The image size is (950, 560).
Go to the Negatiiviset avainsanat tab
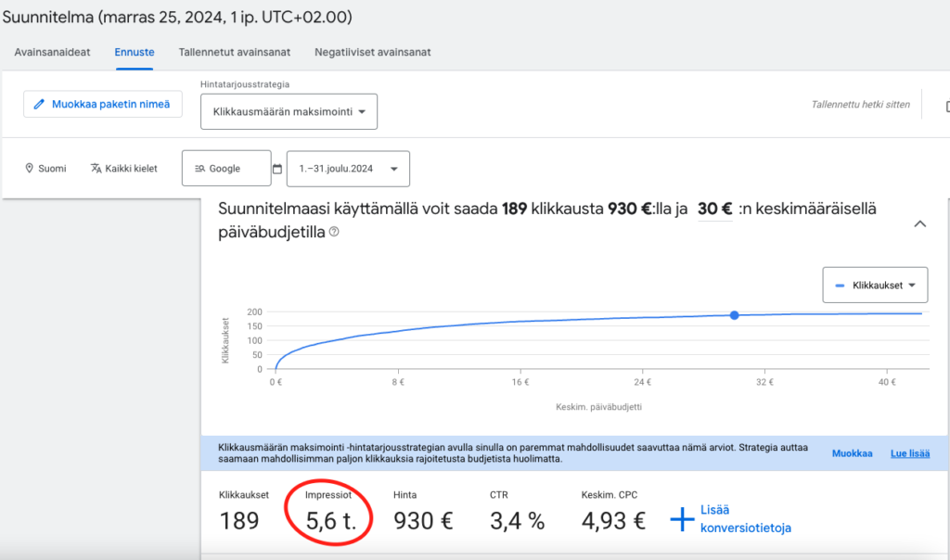click(372, 53)
